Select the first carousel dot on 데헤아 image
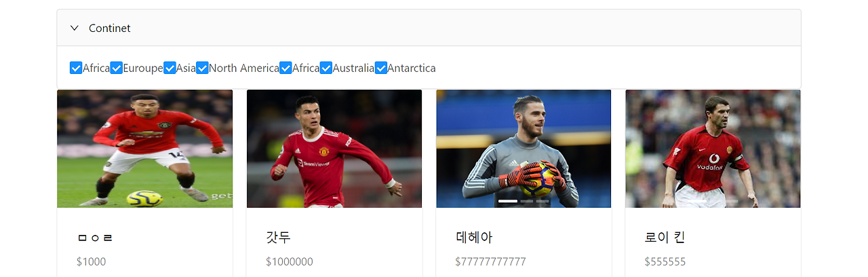 [x=507, y=201]
